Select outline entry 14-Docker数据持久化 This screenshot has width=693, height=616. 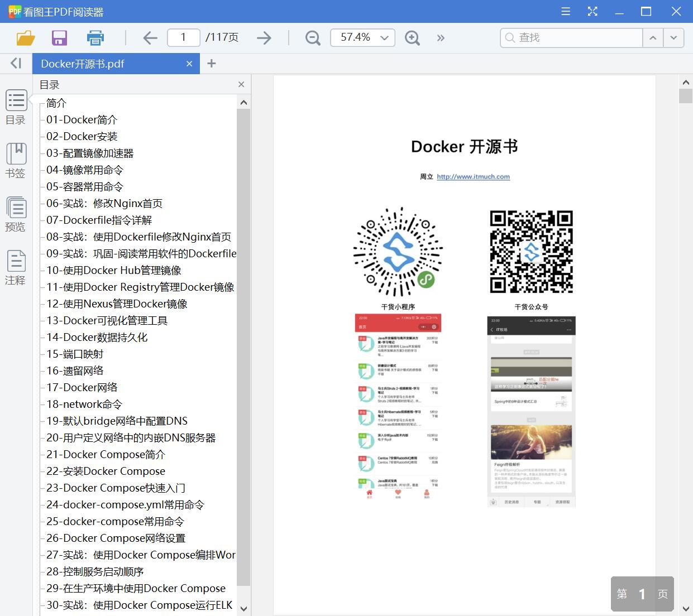click(x=97, y=338)
